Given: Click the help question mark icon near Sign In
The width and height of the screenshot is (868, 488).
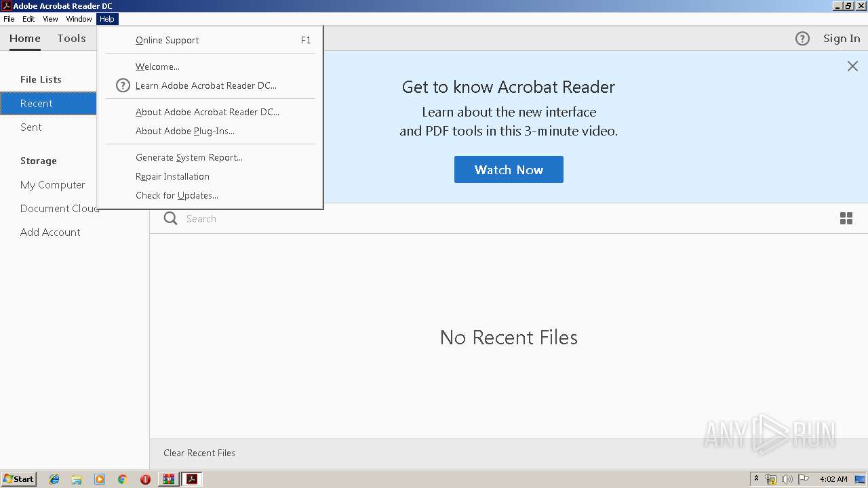Looking at the screenshot, I should tap(802, 39).
